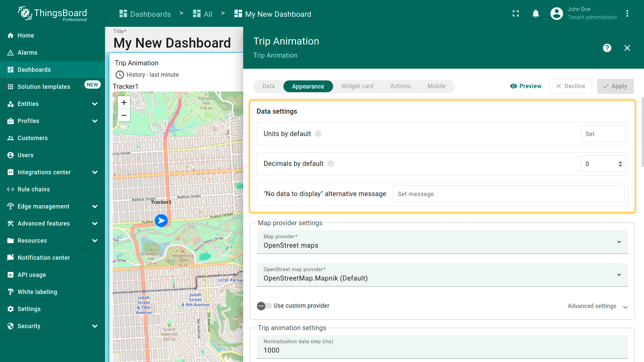Open notifications bell
644x362 pixels.
click(536, 13)
